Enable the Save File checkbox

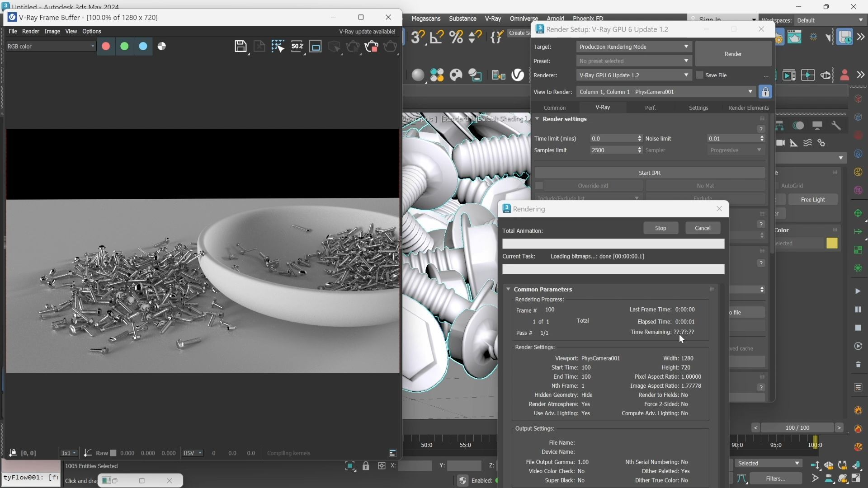(699, 75)
